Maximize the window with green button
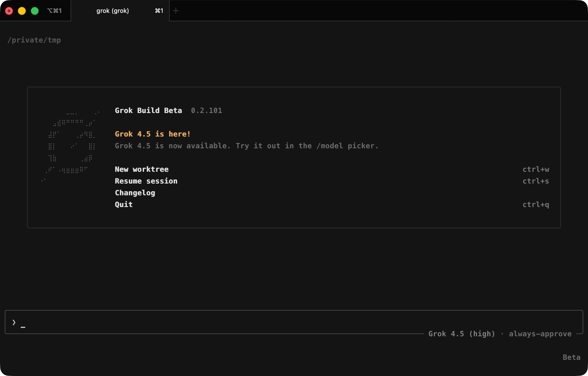This screenshot has width=588, height=376. point(35,11)
